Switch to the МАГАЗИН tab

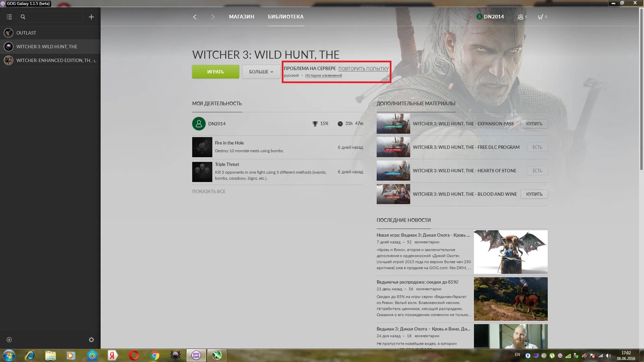click(241, 17)
